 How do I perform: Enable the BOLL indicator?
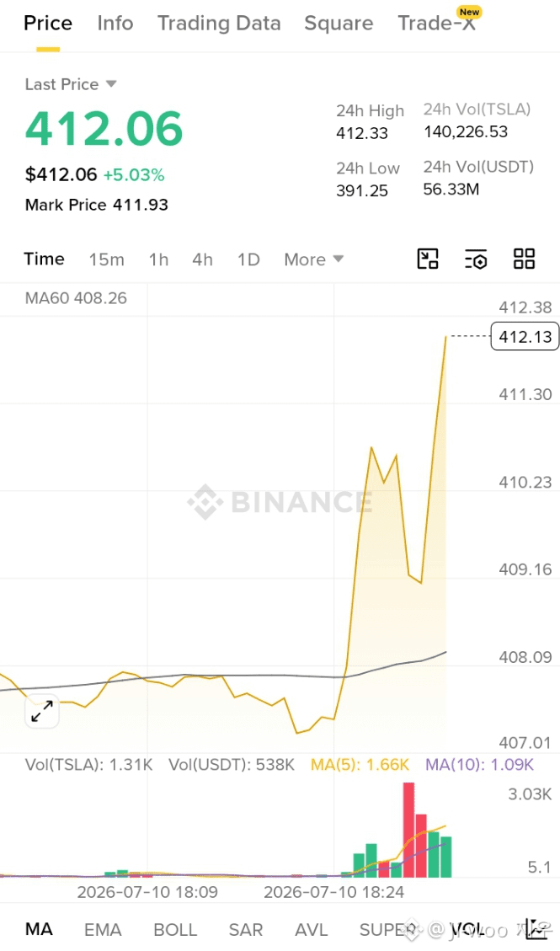tap(175, 930)
